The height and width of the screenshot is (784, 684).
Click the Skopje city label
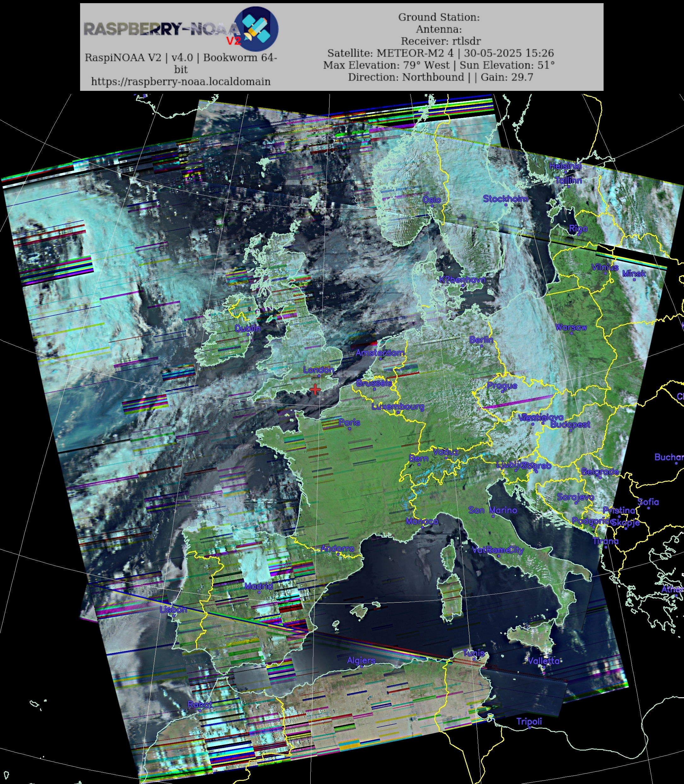(x=626, y=523)
